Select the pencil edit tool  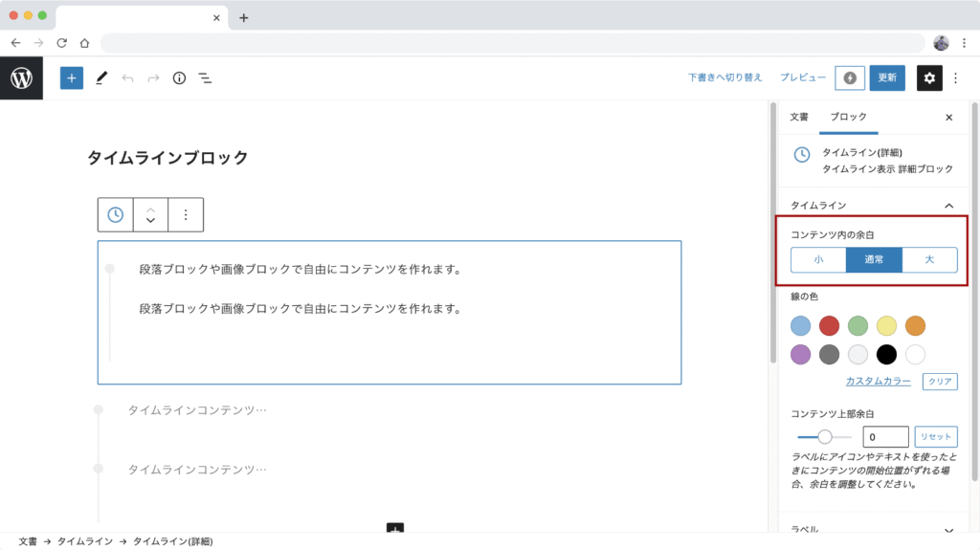click(101, 78)
